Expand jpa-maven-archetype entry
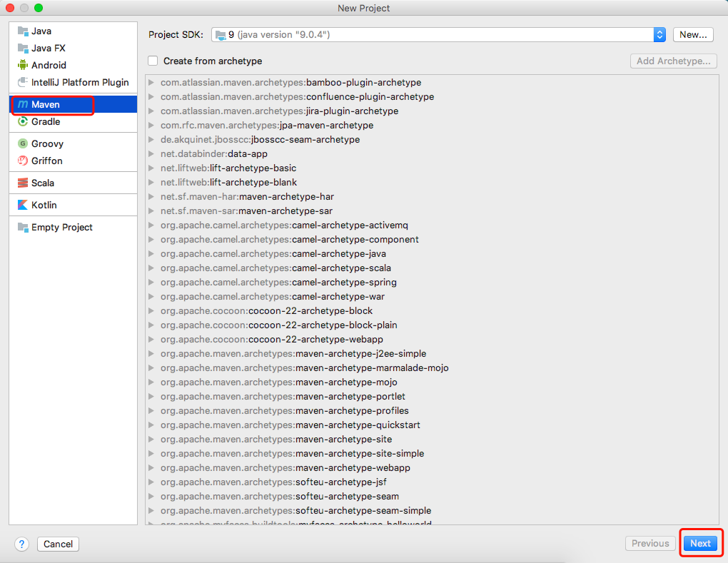 (x=151, y=126)
